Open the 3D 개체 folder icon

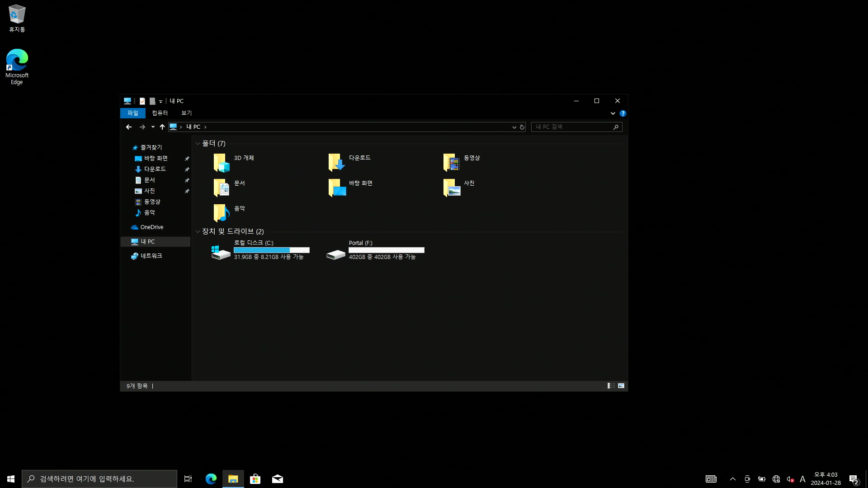pyautogui.click(x=221, y=163)
